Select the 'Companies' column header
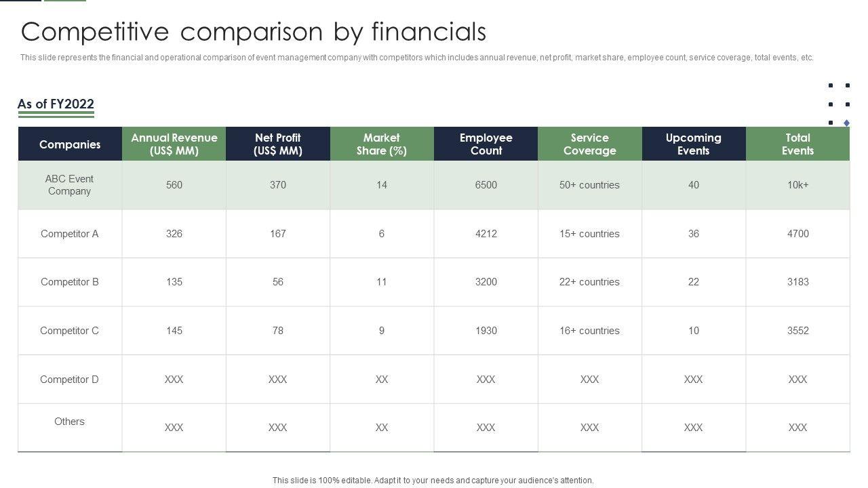 point(70,144)
